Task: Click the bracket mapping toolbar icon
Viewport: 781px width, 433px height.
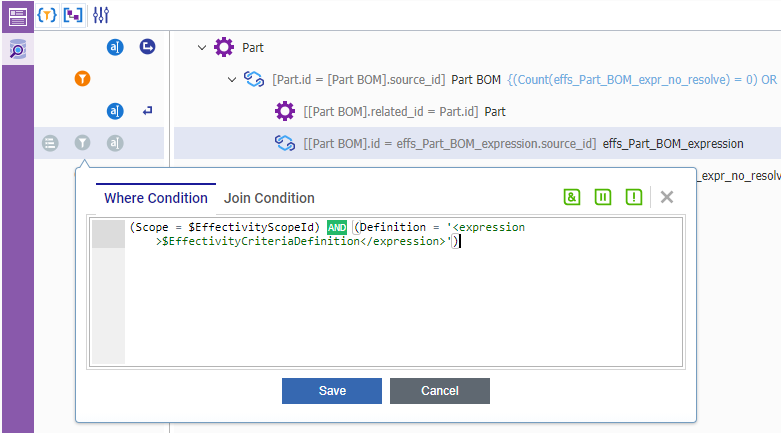Action: point(73,15)
